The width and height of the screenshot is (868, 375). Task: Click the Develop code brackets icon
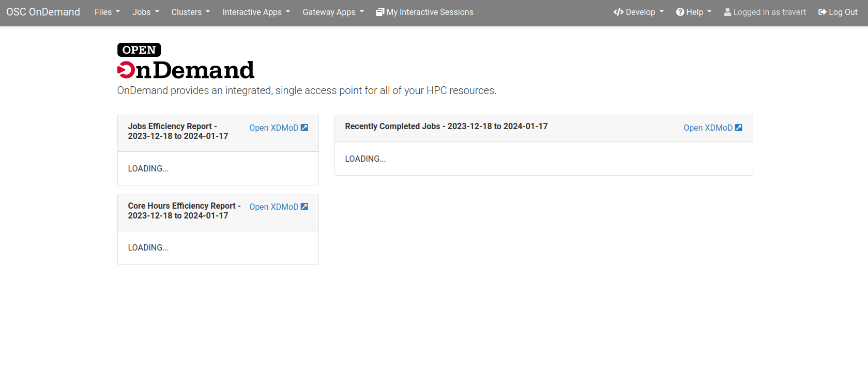click(x=618, y=12)
